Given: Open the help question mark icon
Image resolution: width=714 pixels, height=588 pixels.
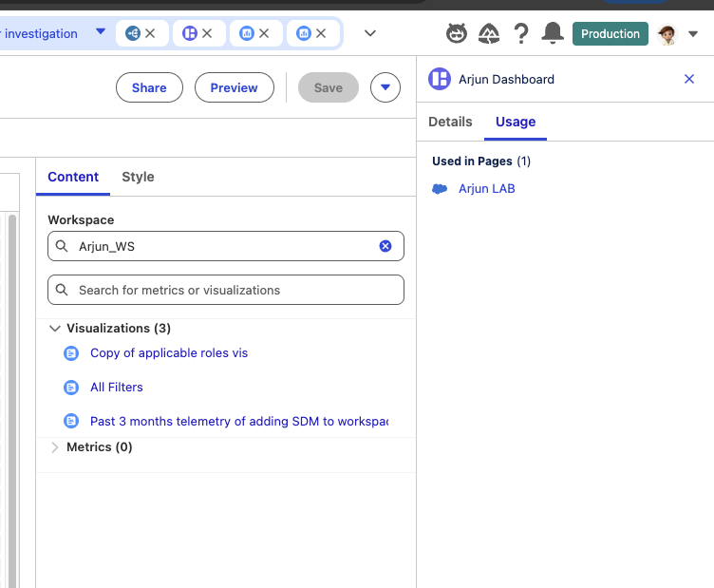Looking at the screenshot, I should click(521, 33).
